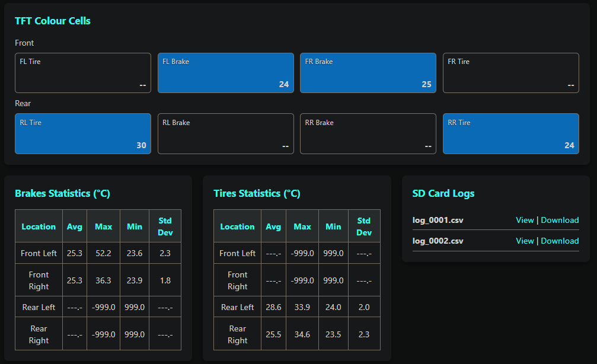This screenshot has height=364, width=597.
Task: Select the Rear Right row in Tires Statistics
Action: [237, 334]
